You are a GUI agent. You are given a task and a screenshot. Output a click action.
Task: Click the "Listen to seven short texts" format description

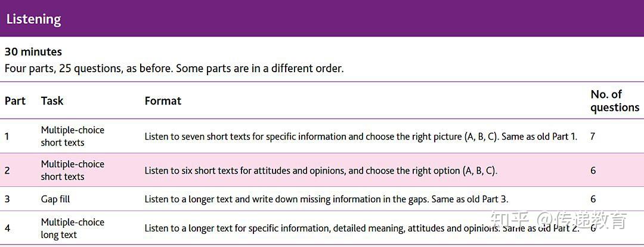361,136
